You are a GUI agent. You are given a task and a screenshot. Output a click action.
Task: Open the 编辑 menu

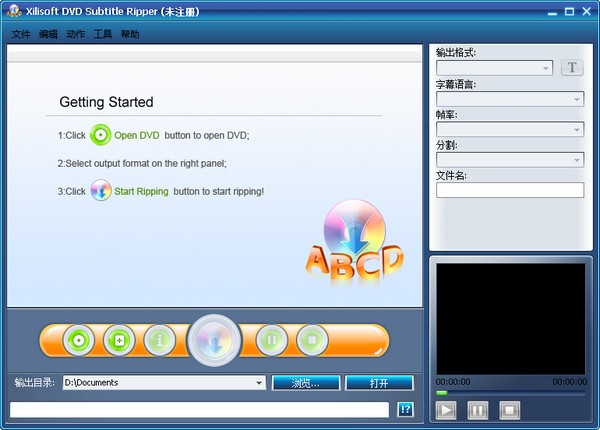tap(48, 34)
